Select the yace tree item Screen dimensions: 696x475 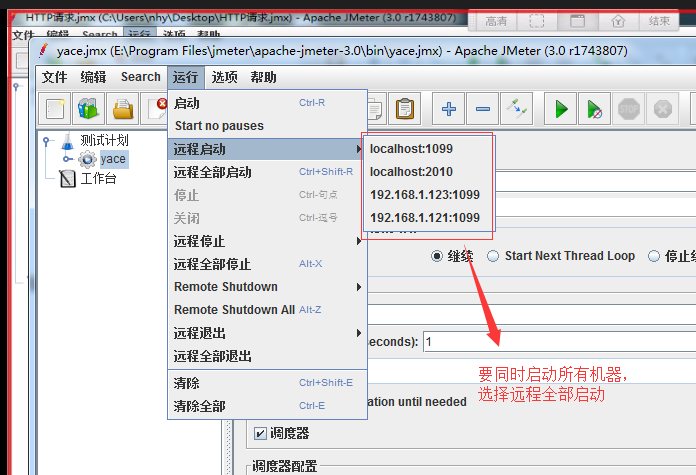(x=114, y=159)
